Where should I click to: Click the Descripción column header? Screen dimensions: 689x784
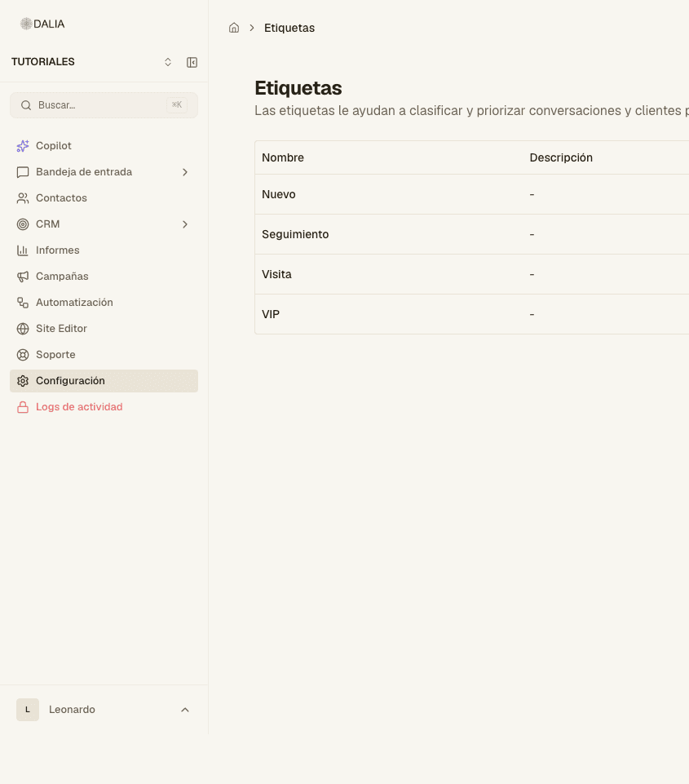point(561,157)
